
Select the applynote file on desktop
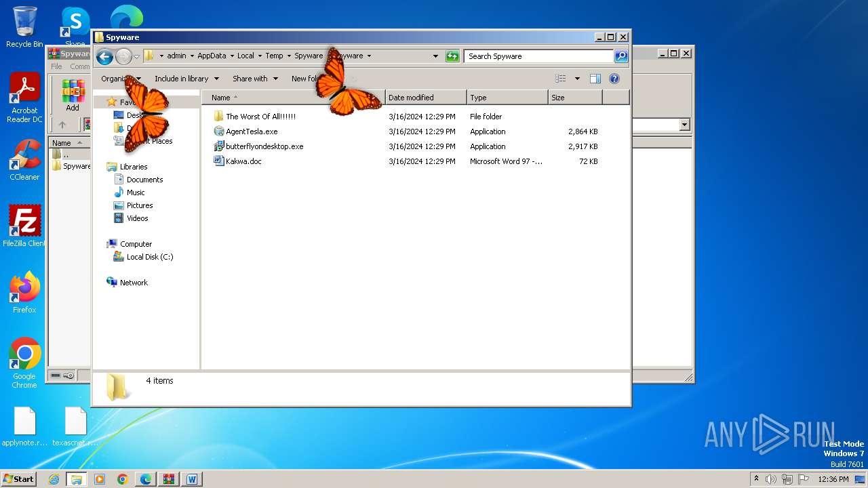click(x=24, y=427)
